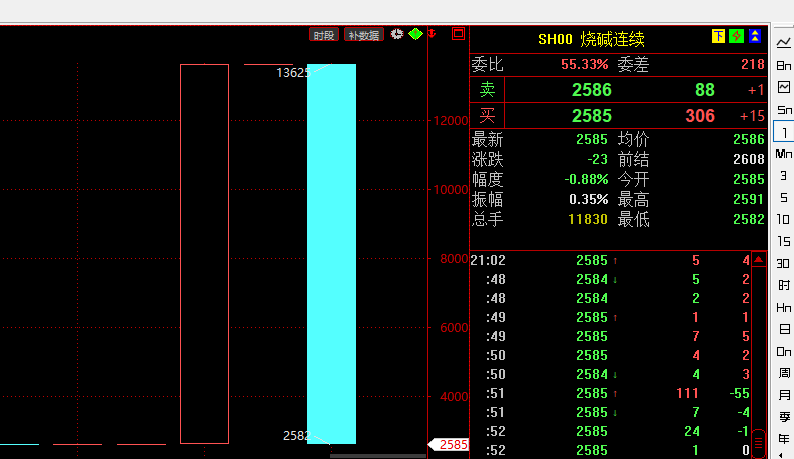Click the small left arrow at sidebar bottom
794x459 pixels.
[x=783, y=455]
